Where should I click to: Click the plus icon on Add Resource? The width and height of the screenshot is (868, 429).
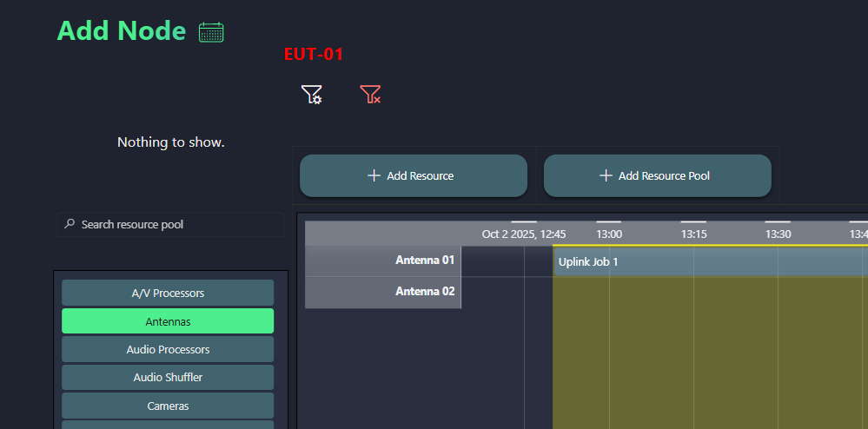[374, 175]
